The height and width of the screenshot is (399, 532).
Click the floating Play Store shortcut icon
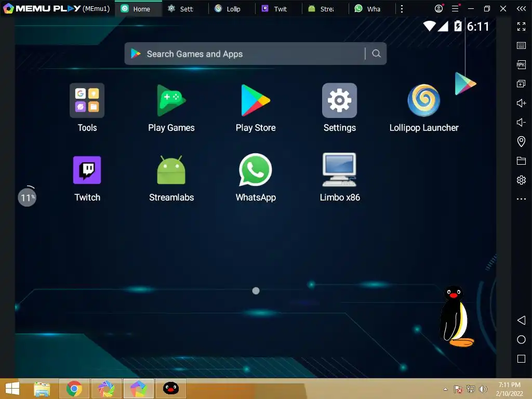coord(465,84)
